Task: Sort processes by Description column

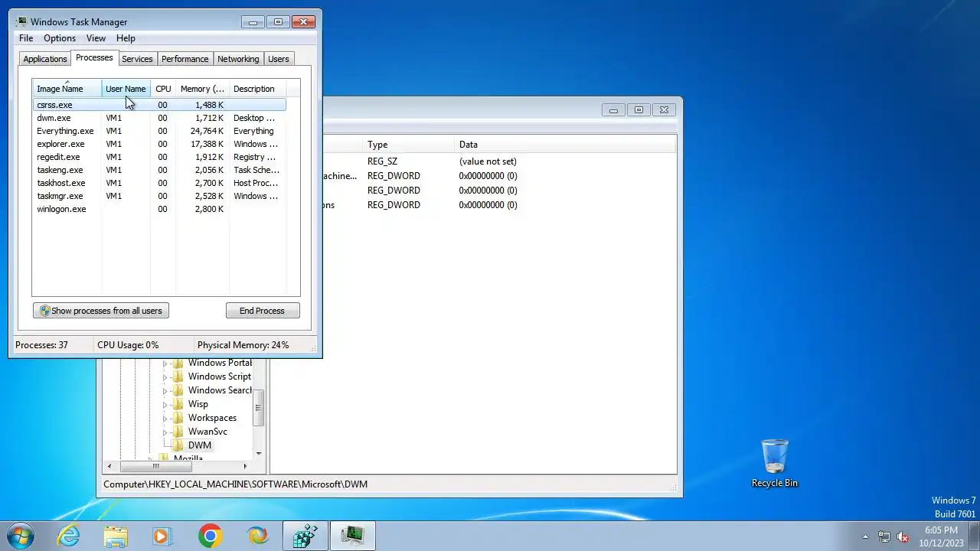Action: click(x=257, y=89)
